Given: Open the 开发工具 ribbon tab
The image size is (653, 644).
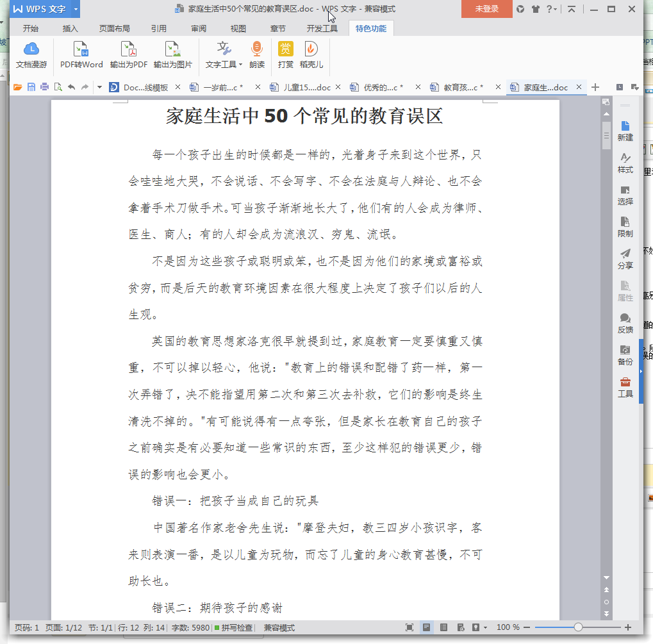Looking at the screenshot, I should 322,28.
